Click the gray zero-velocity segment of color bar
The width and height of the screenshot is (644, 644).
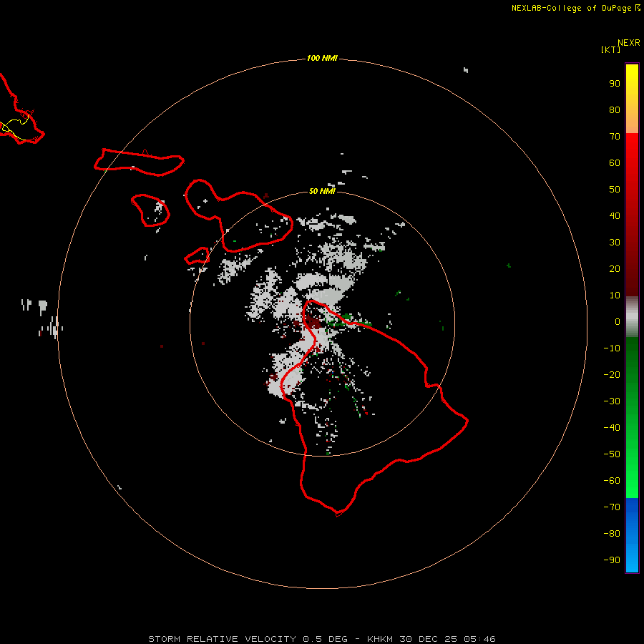632,317
